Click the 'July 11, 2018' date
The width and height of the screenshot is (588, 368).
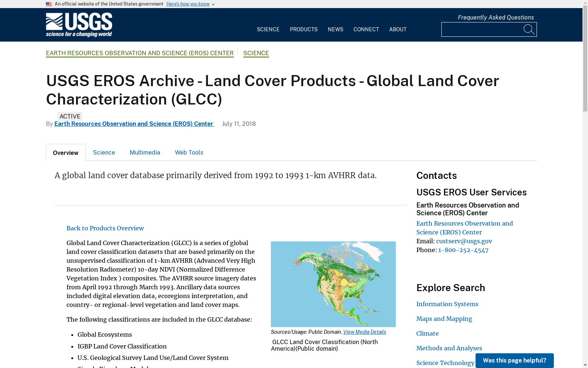pyautogui.click(x=239, y=124)
